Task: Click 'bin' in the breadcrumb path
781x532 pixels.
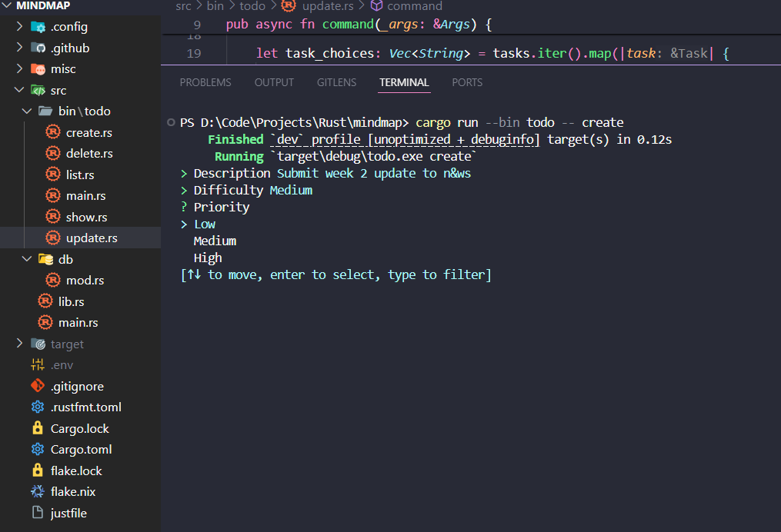Action: 215,6
